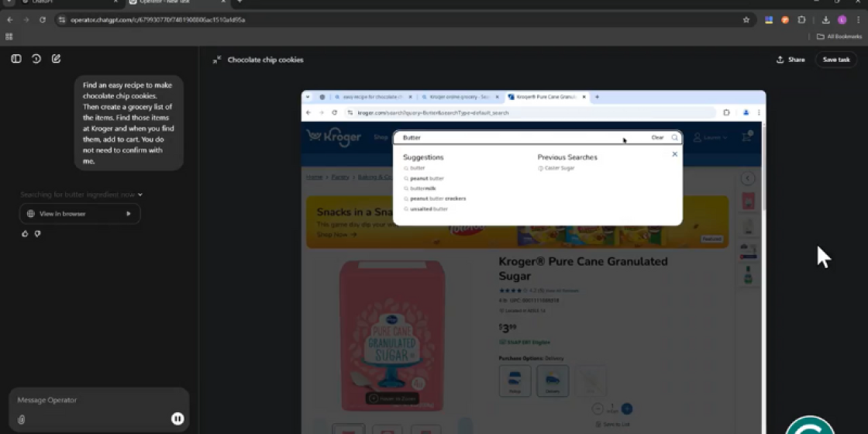
Task: Open the All Bookmarks folder
Action: tap(839, 36)
